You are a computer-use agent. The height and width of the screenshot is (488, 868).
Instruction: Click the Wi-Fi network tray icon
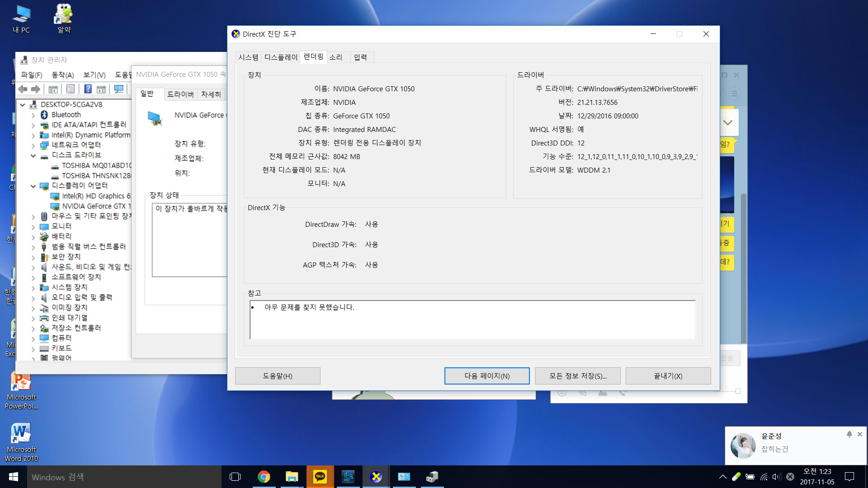pyautogui.click(x=764, y=477)
